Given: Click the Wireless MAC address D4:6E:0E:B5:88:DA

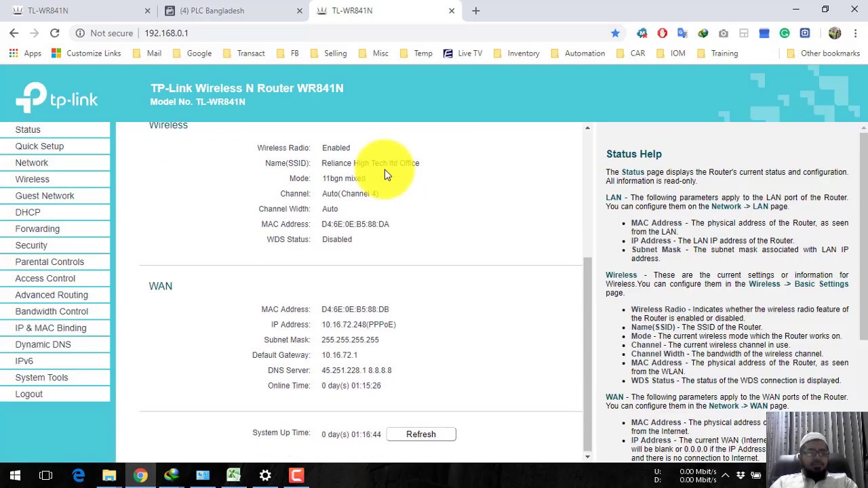Looking at the screenshot, I should coord(355,224).
